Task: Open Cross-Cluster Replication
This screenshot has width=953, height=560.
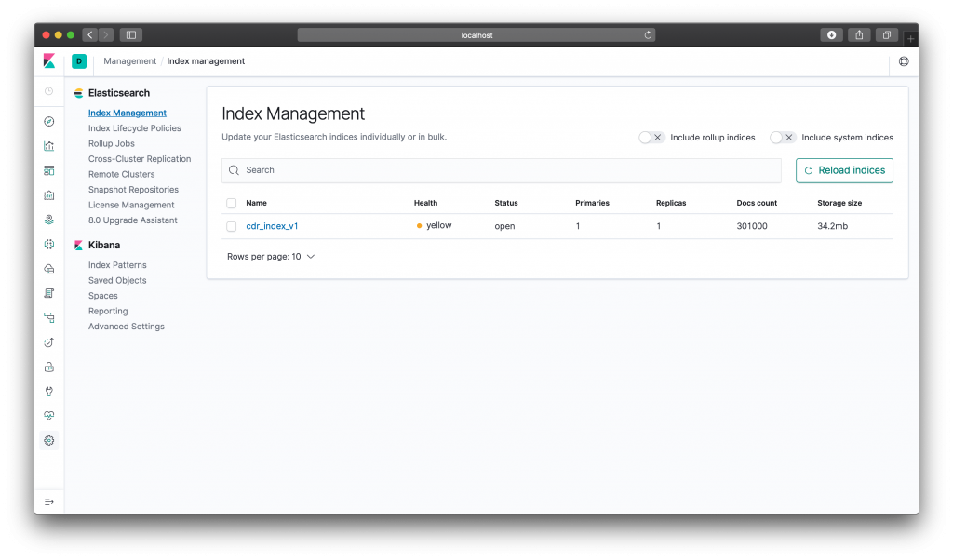Action: pos(140,158)
